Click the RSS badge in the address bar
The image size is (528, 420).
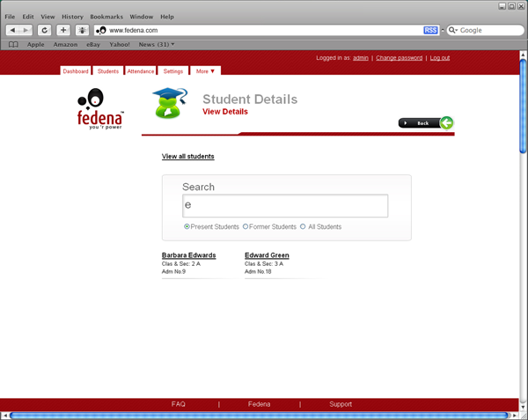point(430,30)
